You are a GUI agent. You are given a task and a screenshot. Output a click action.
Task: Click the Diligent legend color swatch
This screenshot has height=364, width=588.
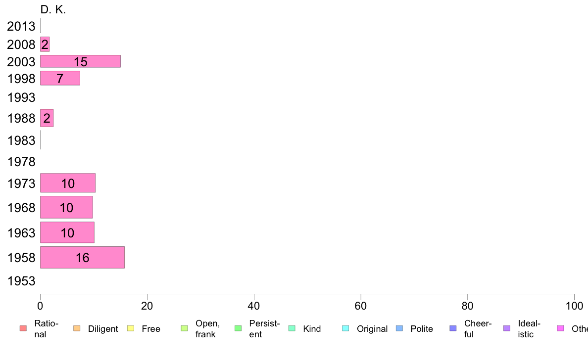77,328
